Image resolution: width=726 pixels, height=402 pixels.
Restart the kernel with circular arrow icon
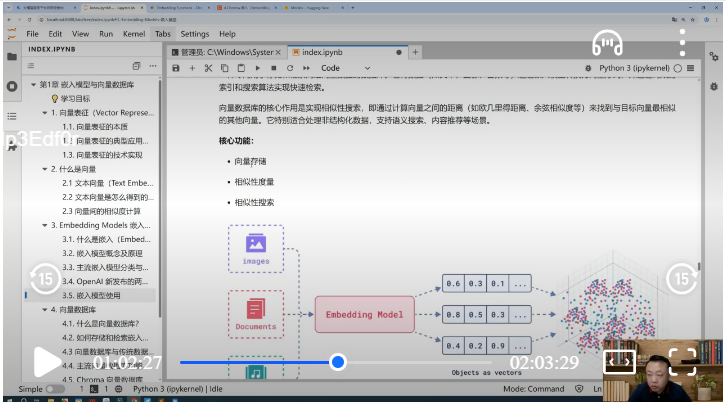[290, 68]
